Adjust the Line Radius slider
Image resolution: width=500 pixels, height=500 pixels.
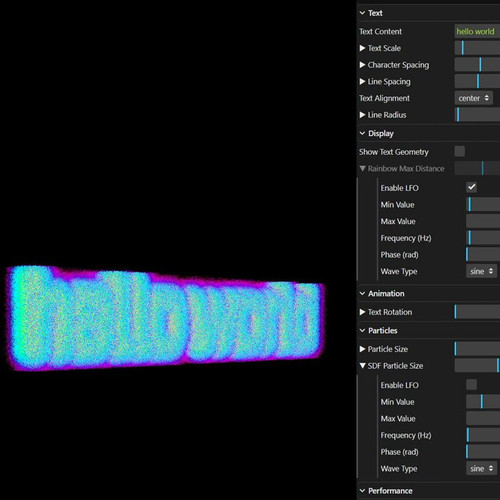pyautogui.click(x=477, y=115)
